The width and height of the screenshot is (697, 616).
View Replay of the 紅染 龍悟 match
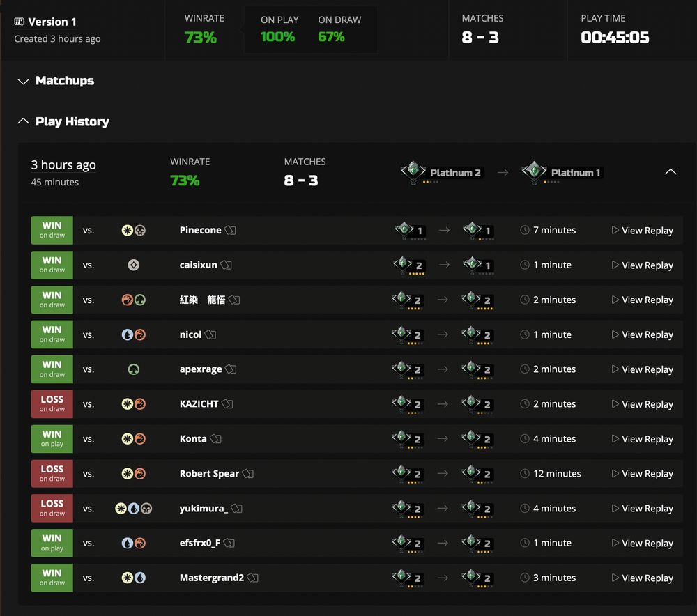643,300
